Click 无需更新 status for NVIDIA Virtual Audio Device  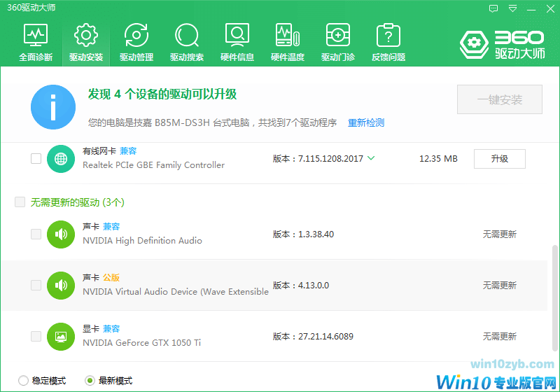[500, 286]
